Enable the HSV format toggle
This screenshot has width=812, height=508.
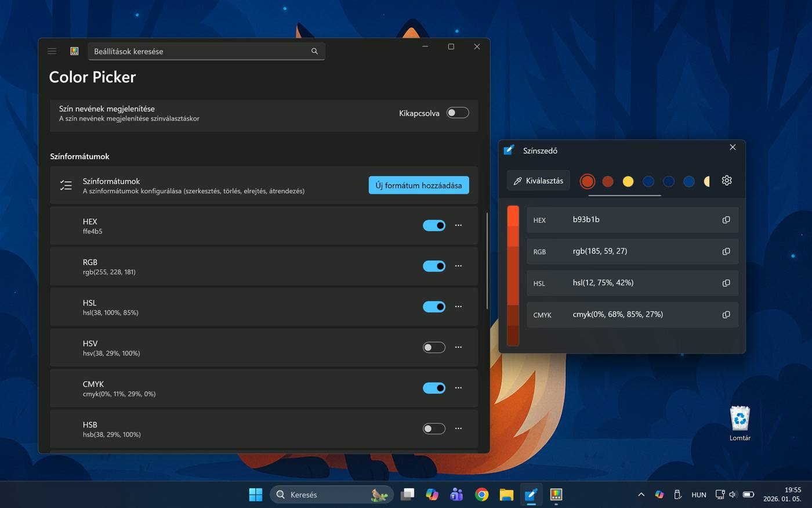[434, 347]
